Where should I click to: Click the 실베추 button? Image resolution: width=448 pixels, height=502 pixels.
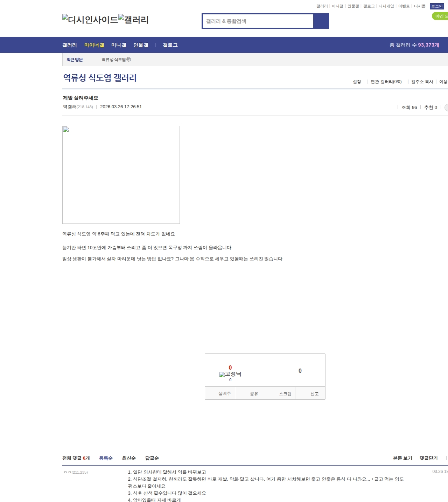[x=220, y=393]
